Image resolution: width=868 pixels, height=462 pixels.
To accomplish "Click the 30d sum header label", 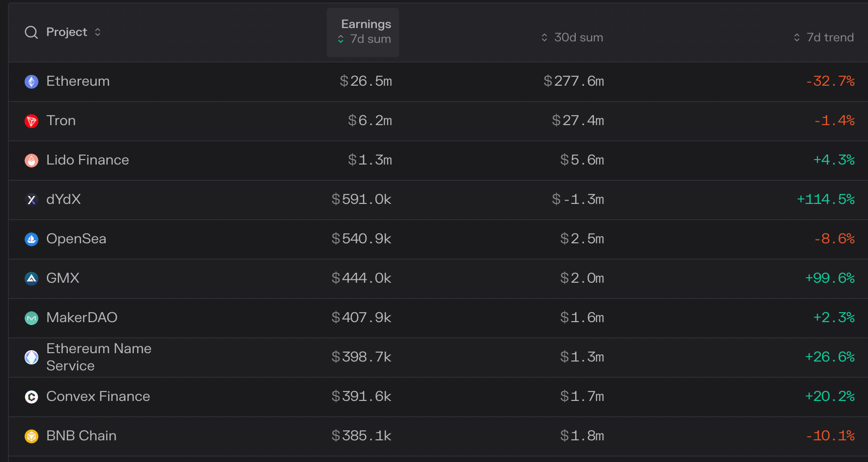I will (579, 37).
